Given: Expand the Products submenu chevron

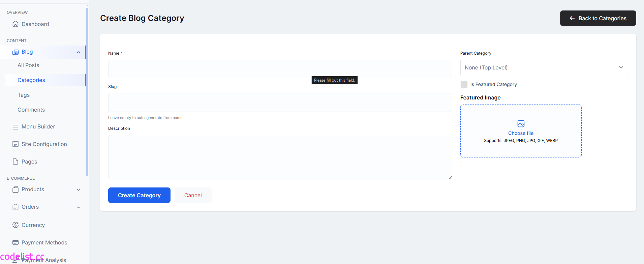Looking at the screenshot, I should pos(79,190).
